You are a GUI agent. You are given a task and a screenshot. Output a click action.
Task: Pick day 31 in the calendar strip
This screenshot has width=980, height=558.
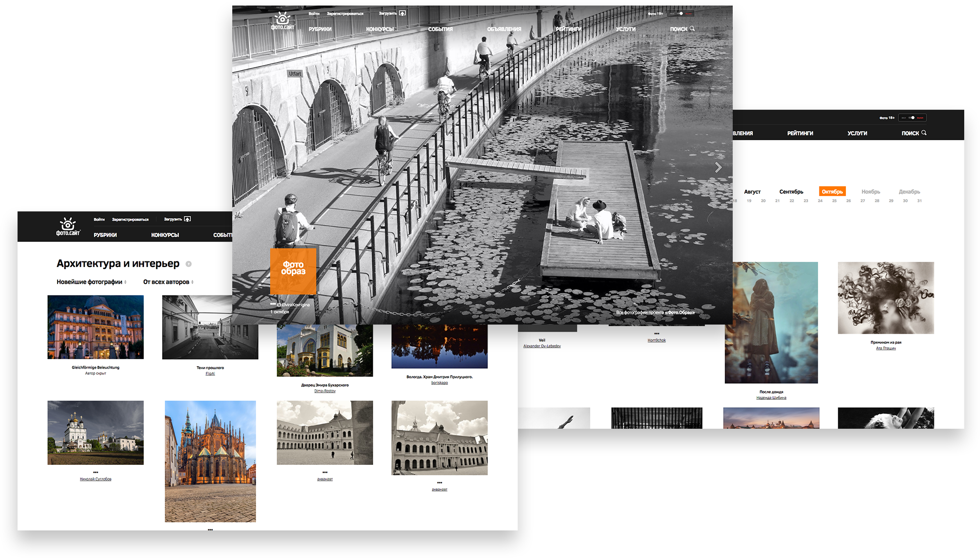click(x=919, y=201)
